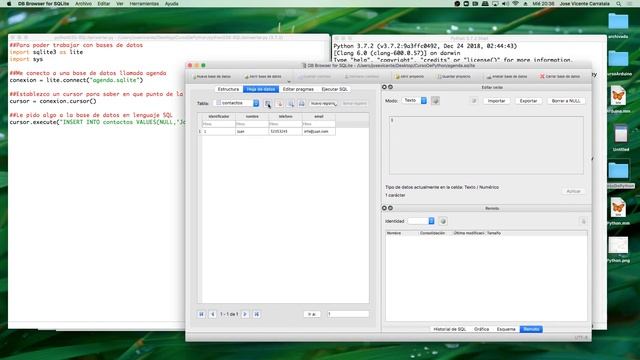
Task: Click the filter field under the identificador column
Action: click(x=218, y=124)
